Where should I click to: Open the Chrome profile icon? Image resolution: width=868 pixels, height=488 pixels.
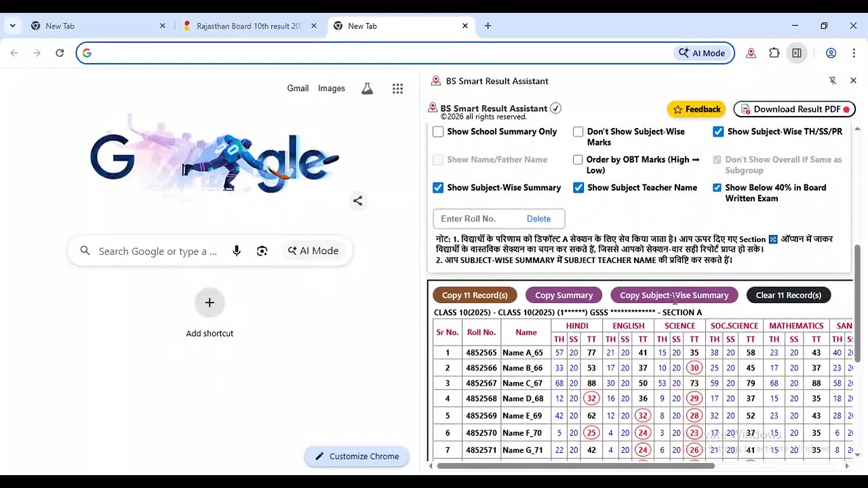tap(831, 53)
